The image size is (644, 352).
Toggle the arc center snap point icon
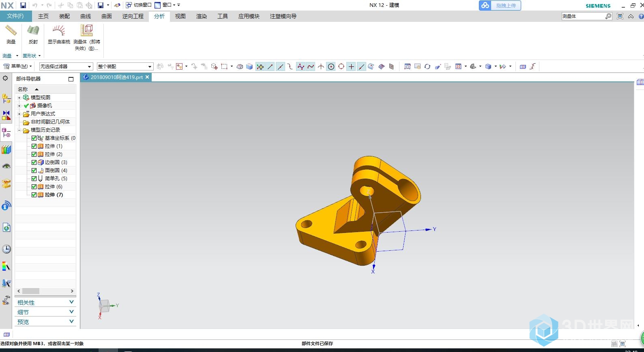pos(331,66)
